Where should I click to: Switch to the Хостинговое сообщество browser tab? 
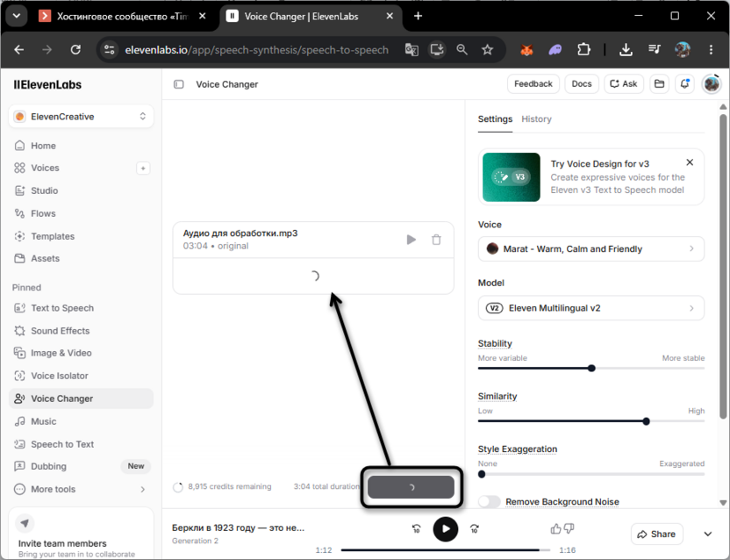(122, 17)
